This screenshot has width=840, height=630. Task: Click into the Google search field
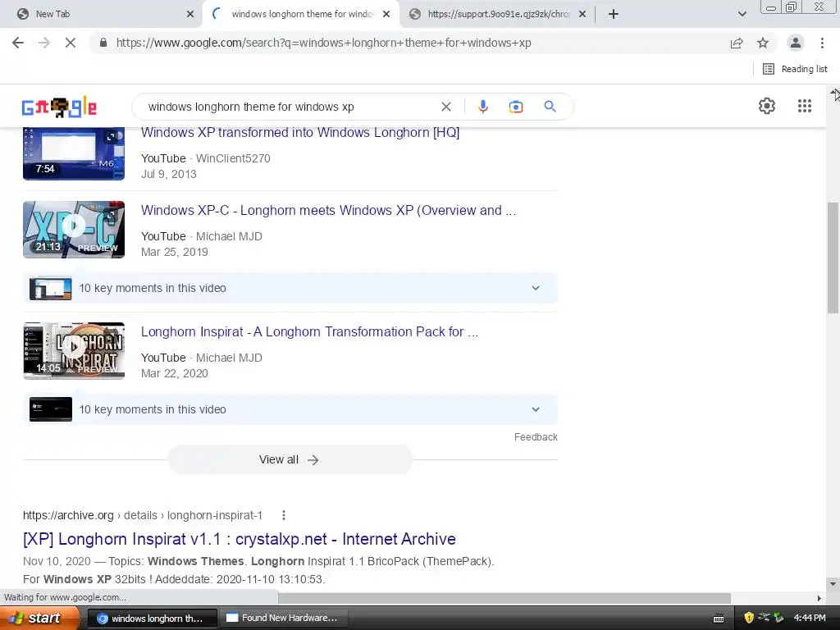290,107
